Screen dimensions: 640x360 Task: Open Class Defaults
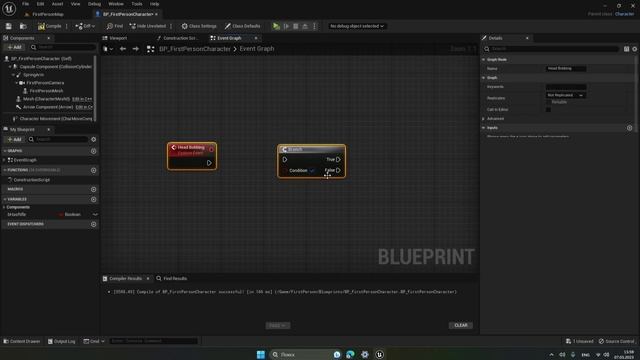[242, 26]
